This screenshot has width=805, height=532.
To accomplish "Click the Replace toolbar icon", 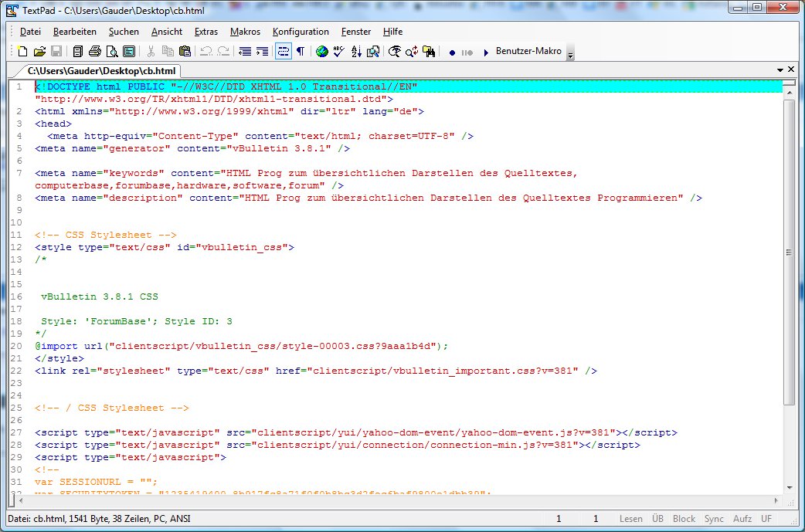I will [412, 51].
